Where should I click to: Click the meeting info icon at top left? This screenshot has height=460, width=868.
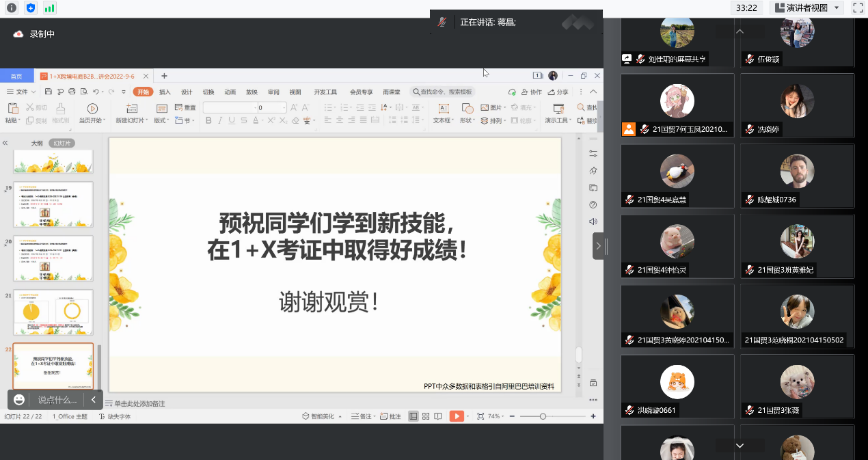[x=12, y=8]
